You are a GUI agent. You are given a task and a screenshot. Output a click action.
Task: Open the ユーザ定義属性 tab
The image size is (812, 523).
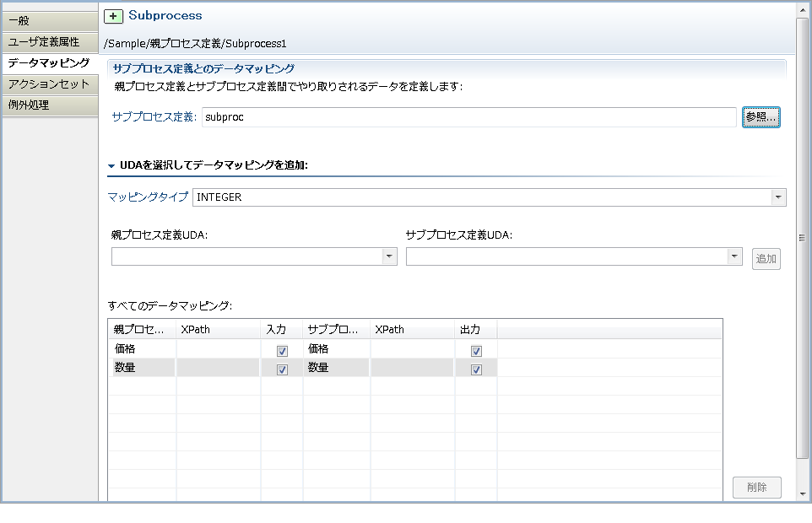coord(50,42)
